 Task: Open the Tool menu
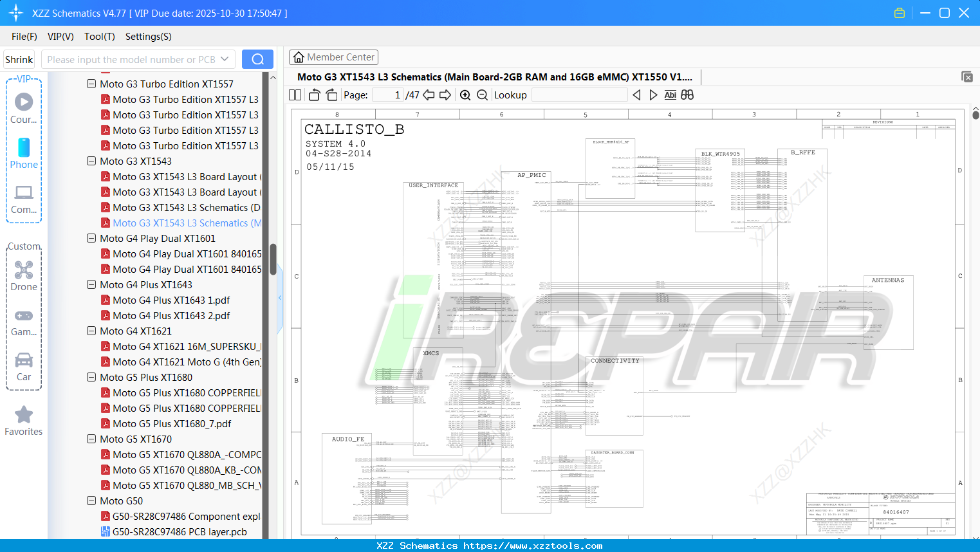(x=99, y=37)
